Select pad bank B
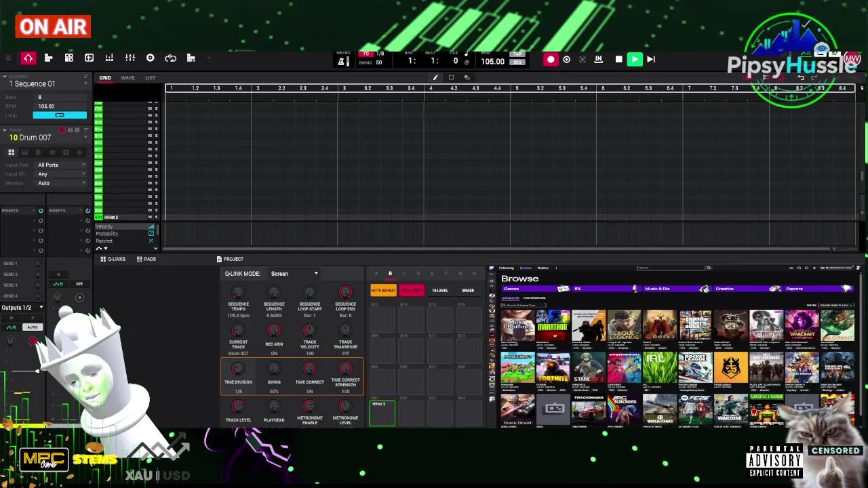The width and height of the screenshot is (868, 488). [390, 274]
